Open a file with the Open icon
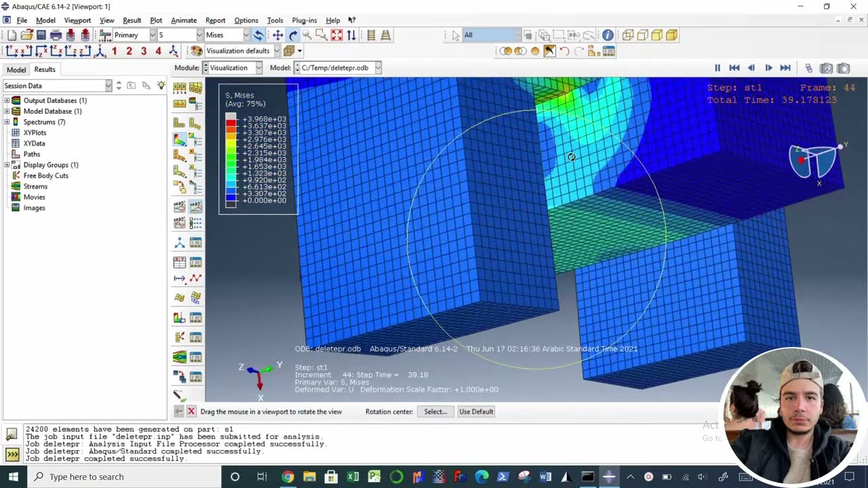Image resolution: width=868 pixels, height=488 pixels. coord(26,35)
